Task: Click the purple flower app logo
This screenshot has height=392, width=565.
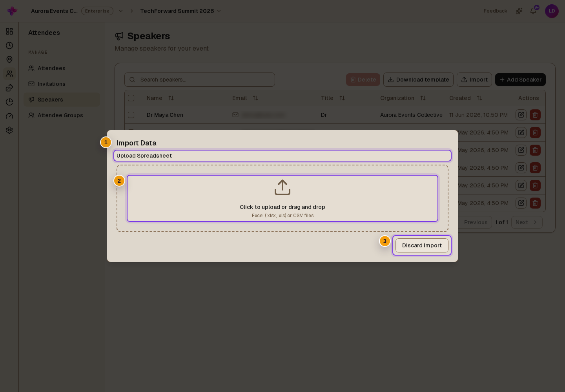Action: (12, 11)
